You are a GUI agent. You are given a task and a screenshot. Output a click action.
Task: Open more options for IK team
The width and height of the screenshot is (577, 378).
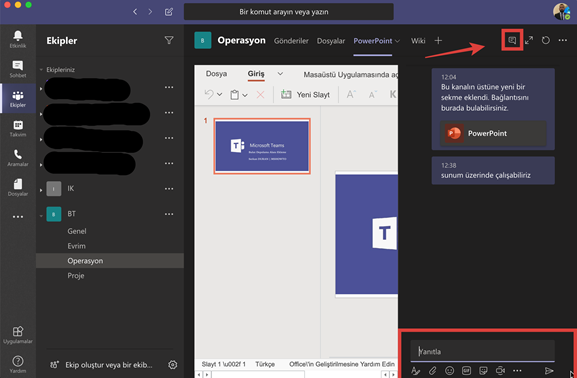click(x=169, y=189)
